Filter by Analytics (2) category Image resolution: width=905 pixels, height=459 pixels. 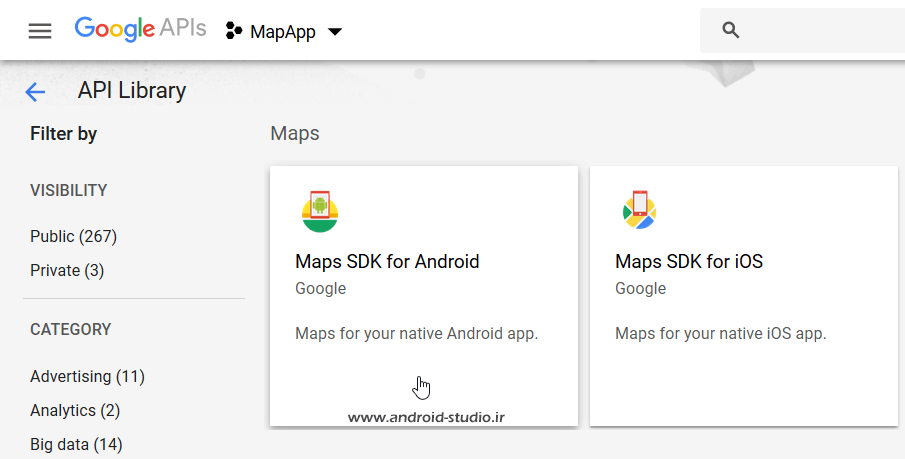pyautogui.click(x=75, y=411)
